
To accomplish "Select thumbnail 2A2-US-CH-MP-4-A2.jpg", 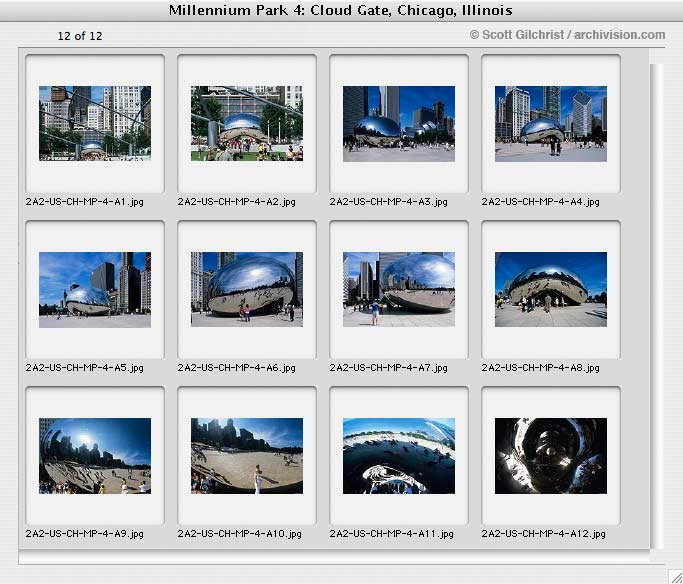I will 247,123.
